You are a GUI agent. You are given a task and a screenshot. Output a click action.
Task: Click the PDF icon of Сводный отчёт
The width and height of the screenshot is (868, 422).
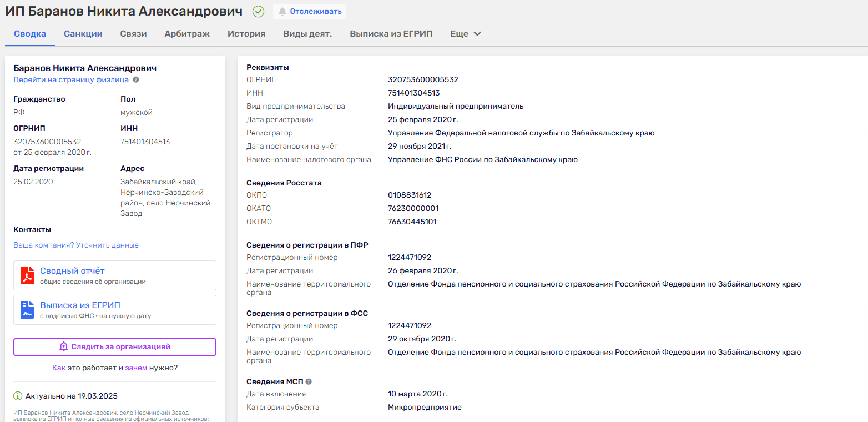27,275
